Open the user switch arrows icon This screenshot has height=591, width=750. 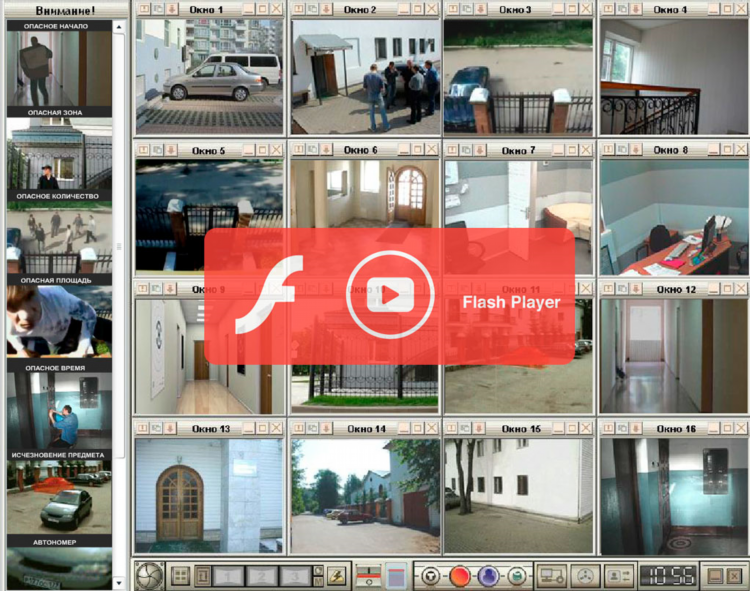tap(618, 576)
